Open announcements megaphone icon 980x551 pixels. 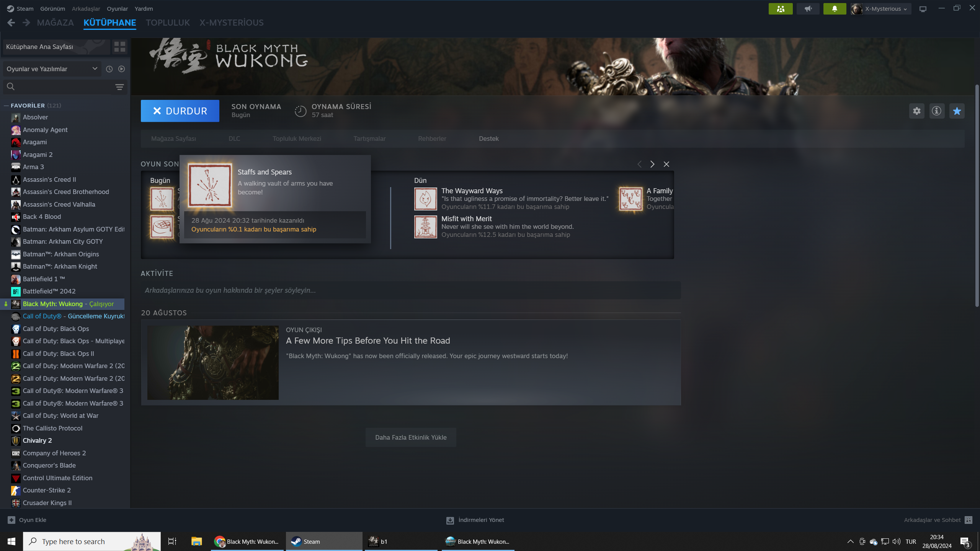click(808, 9)
